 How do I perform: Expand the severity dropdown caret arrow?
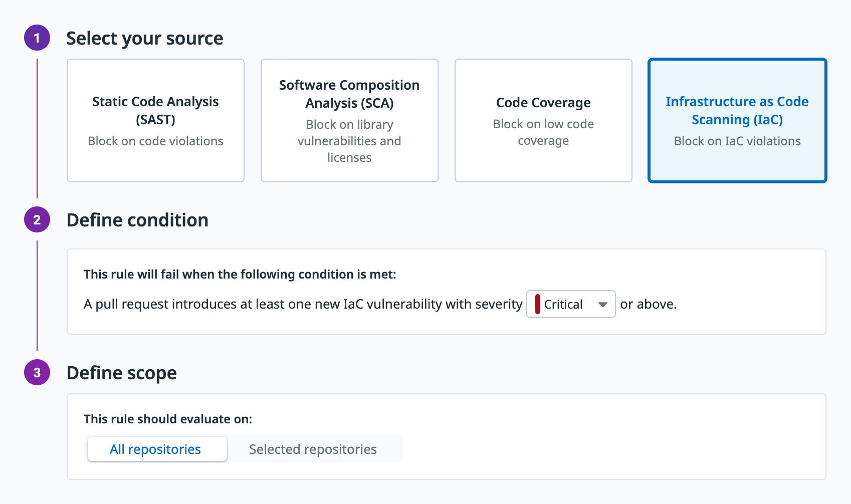point(602,305)
